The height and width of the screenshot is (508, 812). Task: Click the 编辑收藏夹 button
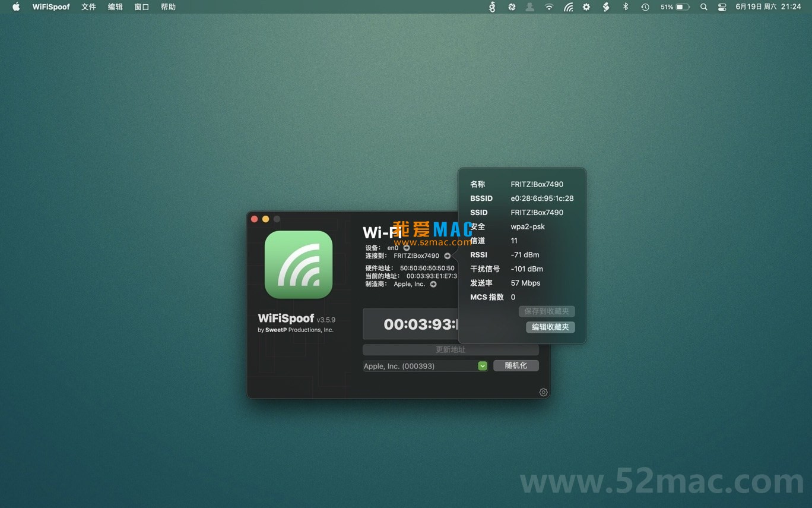550,327
